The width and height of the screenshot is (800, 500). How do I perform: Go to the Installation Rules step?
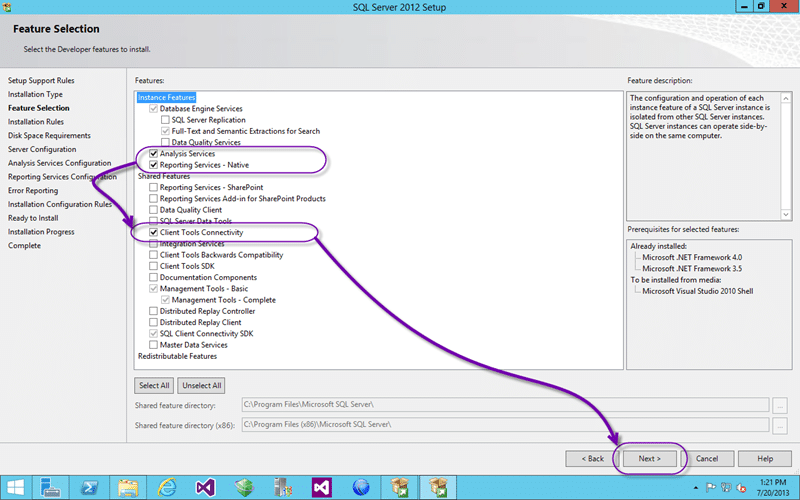(x=36, y=122)
